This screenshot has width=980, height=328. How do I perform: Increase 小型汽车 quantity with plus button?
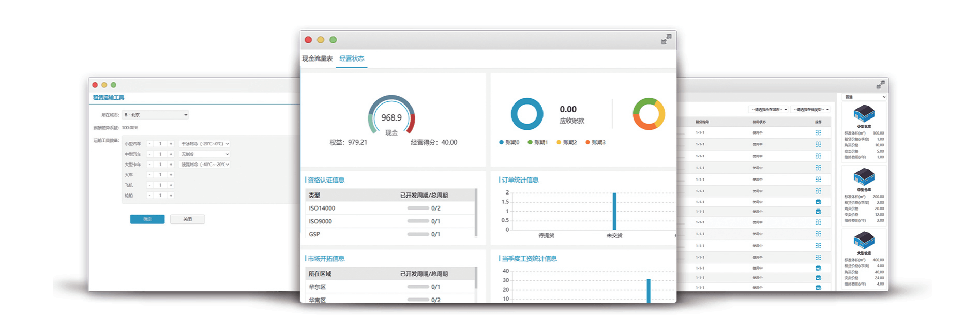click(171, 144)
